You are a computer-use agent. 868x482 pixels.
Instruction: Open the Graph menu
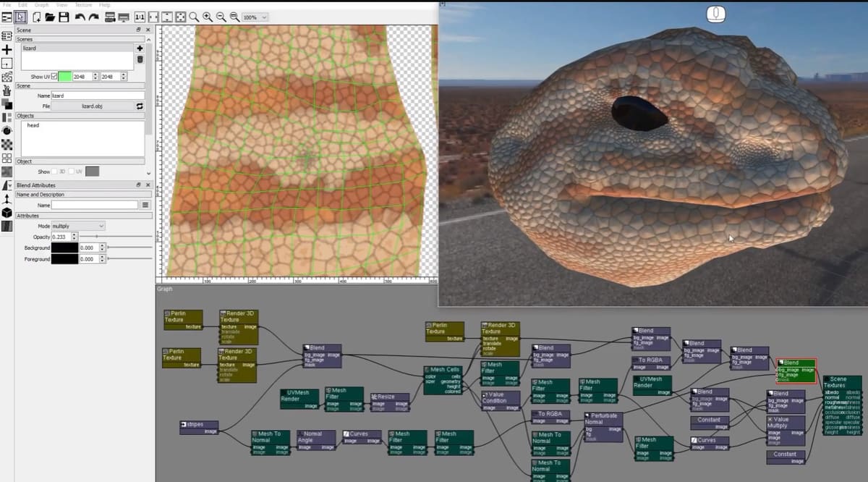pyautogui.click(x=41, y=4)
